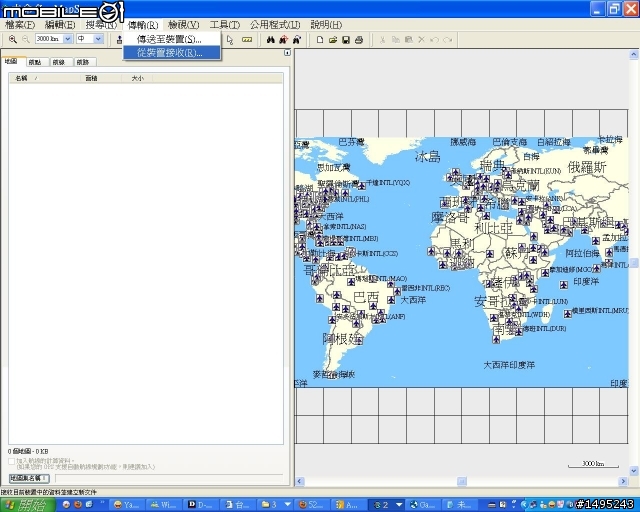The width and height of the screenshot is (640, 512).
Task: Click map horizontal scrollbar left arrow
Action: tap(300, 481)
